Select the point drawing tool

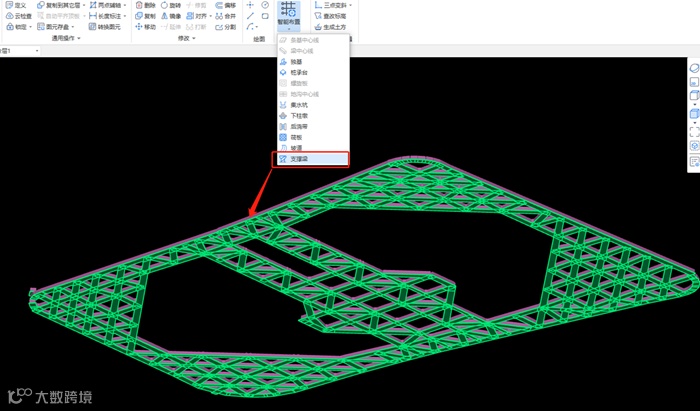click(250, 5)
